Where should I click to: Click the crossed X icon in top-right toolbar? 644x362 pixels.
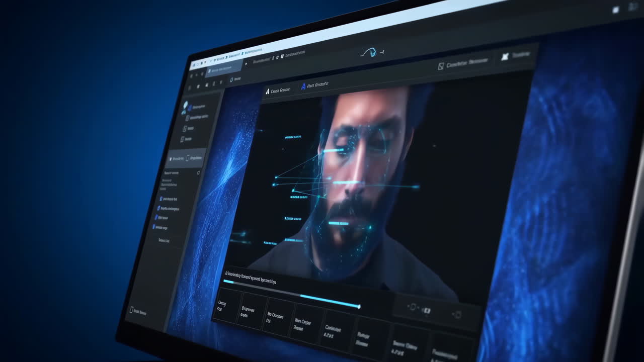pos(505,57)
